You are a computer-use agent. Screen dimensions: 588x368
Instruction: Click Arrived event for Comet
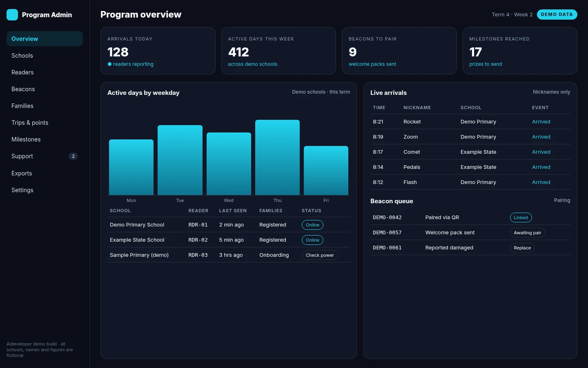click(x=541, y=152)
